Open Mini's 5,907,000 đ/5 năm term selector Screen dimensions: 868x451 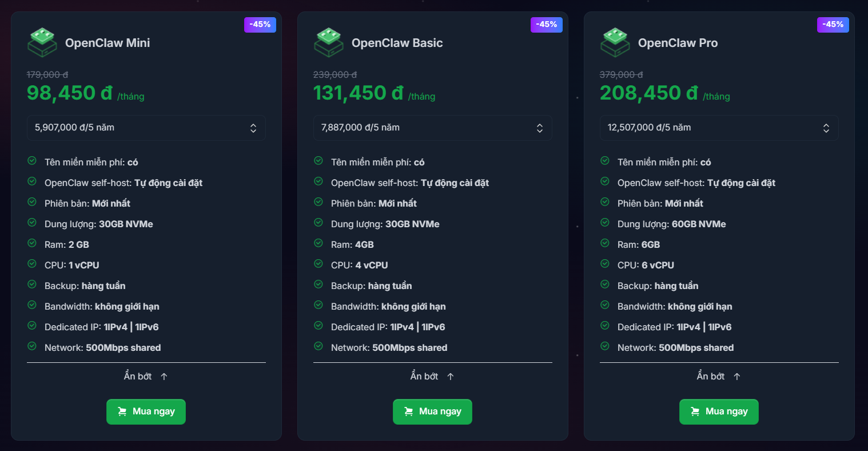pyautogui.click(x=146, y=128)
